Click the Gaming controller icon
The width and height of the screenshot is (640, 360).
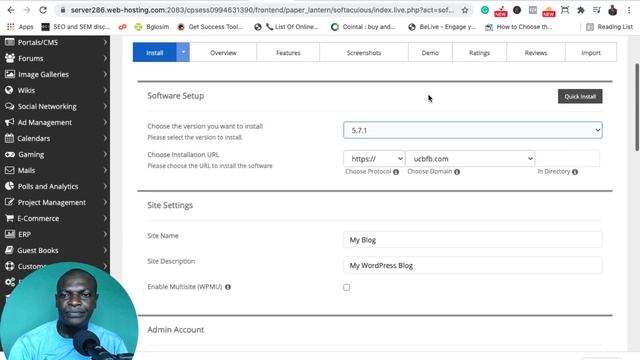coord(9,154)
